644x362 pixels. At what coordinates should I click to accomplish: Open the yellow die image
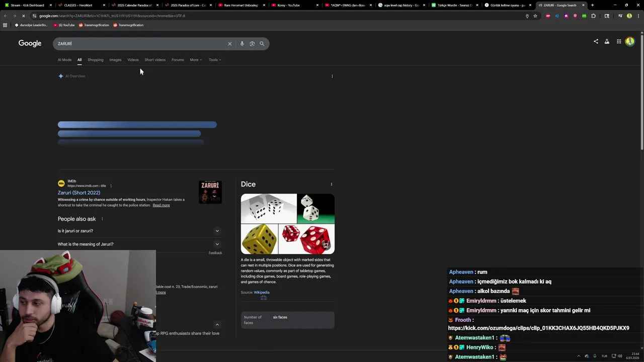pos(259,239)
